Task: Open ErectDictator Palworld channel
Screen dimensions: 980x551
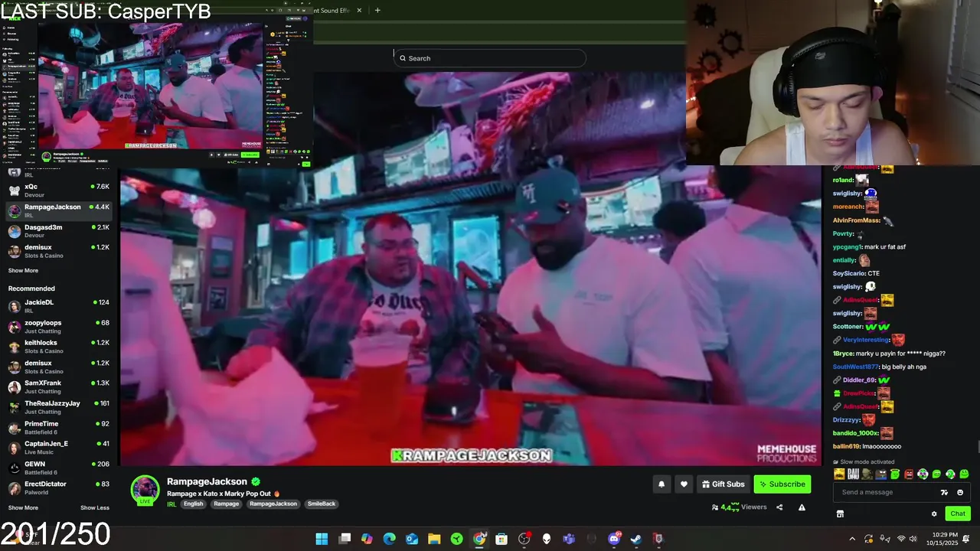Action: [59, 487]
